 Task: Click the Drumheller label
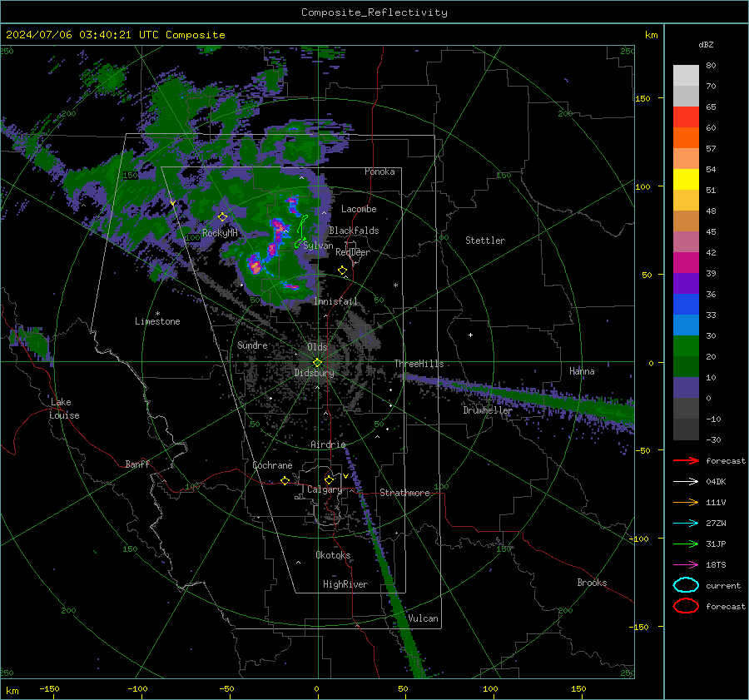click(487, 410)
